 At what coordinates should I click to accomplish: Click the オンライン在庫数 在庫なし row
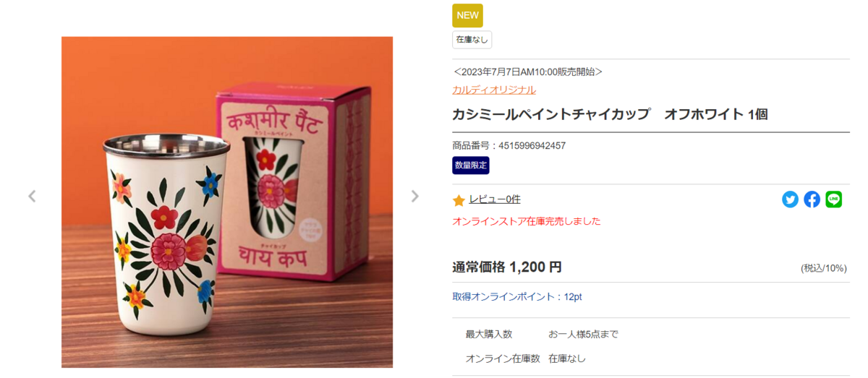(650, 358)
